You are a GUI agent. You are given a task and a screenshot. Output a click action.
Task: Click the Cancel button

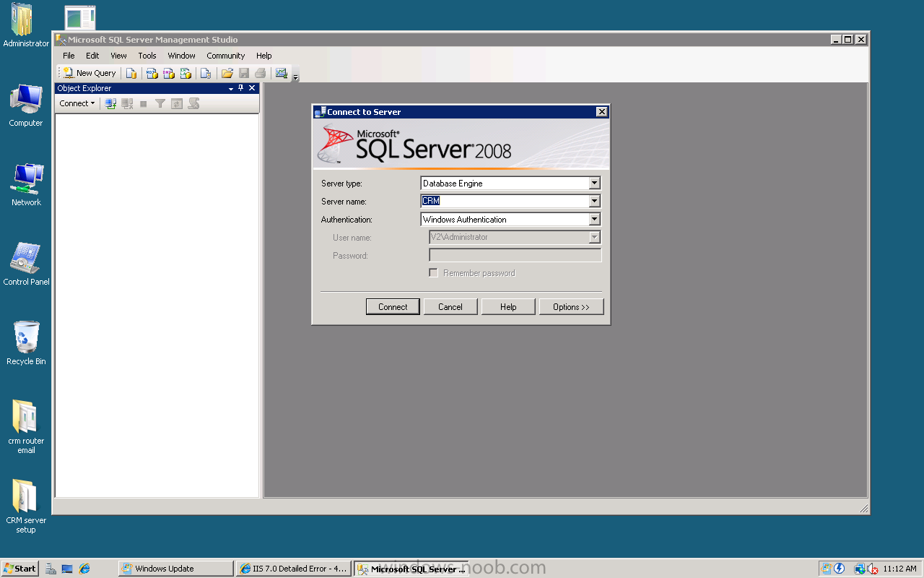coord(450,307)
